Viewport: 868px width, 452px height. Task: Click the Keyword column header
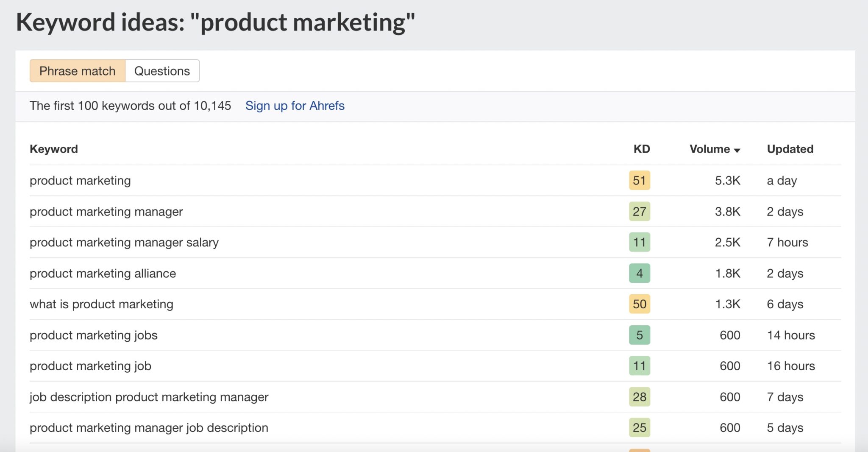point(54,149)
